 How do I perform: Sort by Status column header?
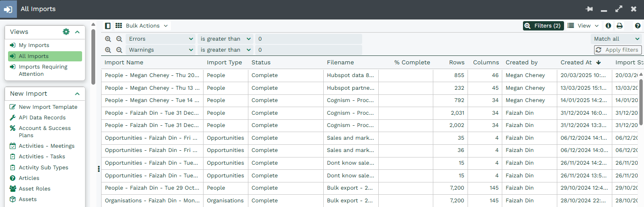261,63
